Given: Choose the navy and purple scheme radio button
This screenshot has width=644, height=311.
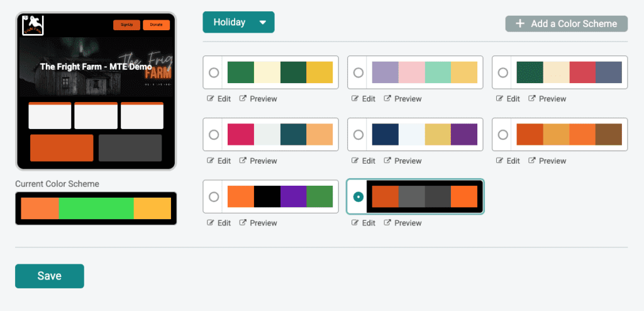Looking at the screenshot, I should click(358, 134).
